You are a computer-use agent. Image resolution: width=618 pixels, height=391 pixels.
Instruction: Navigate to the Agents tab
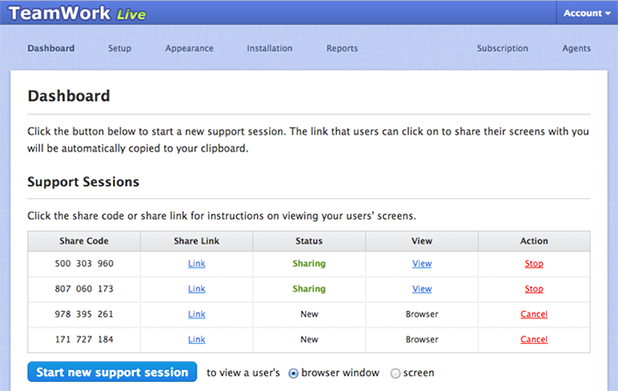click(576, 48)
